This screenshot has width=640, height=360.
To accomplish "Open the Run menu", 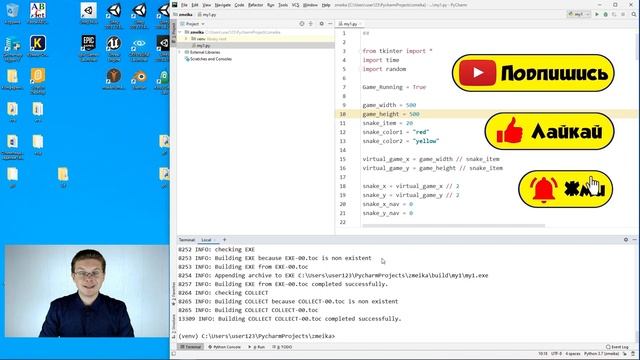I will (x=271, y=5).
